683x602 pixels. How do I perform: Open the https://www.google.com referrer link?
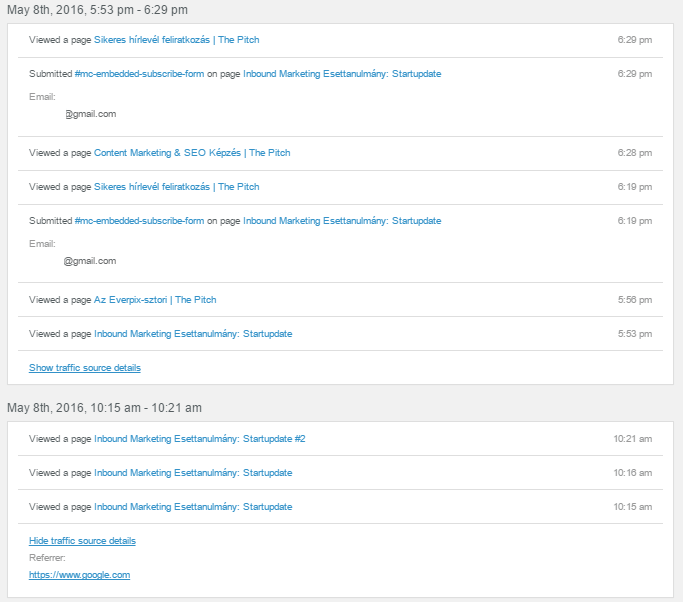pos(79,575)
